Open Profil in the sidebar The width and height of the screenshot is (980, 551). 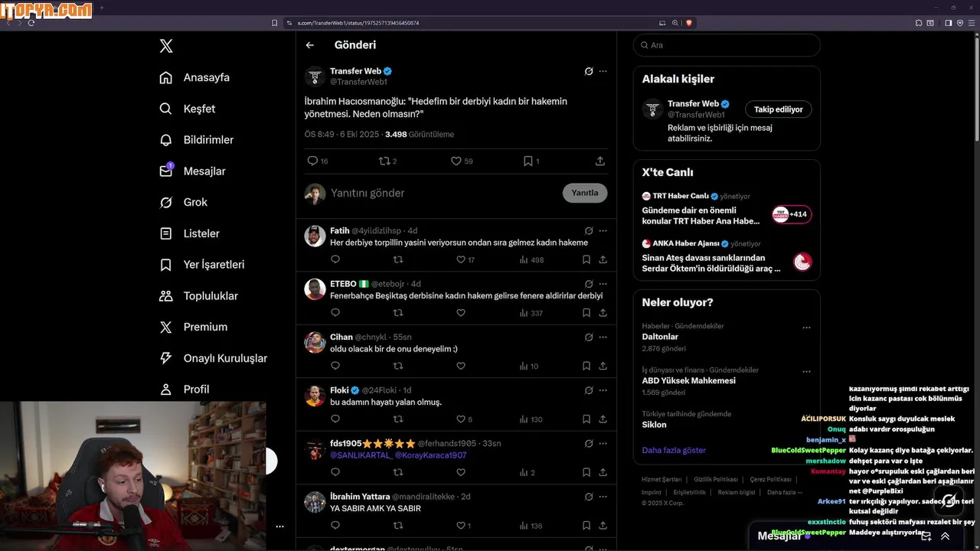(x=184, y=389)
